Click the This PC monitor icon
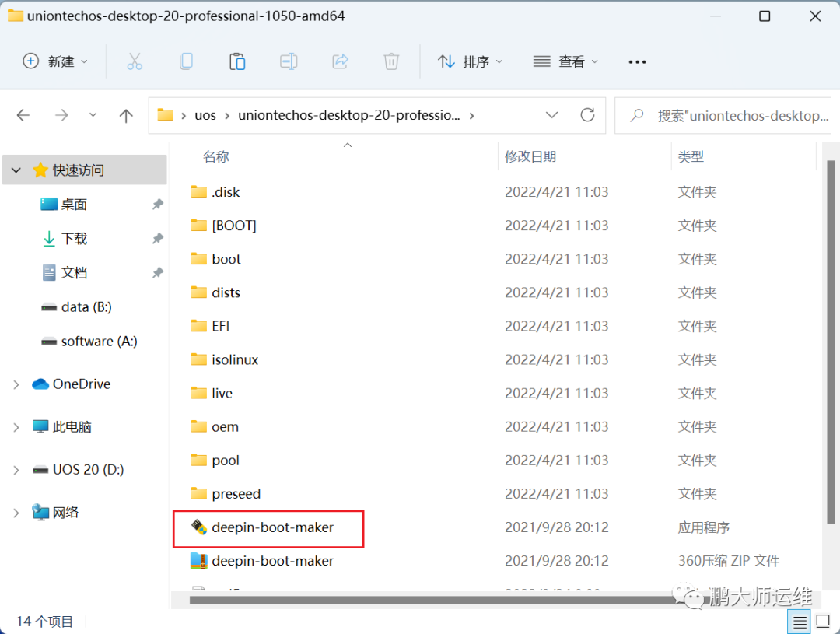Screen dimensions: 840x634 click(40, 427)
